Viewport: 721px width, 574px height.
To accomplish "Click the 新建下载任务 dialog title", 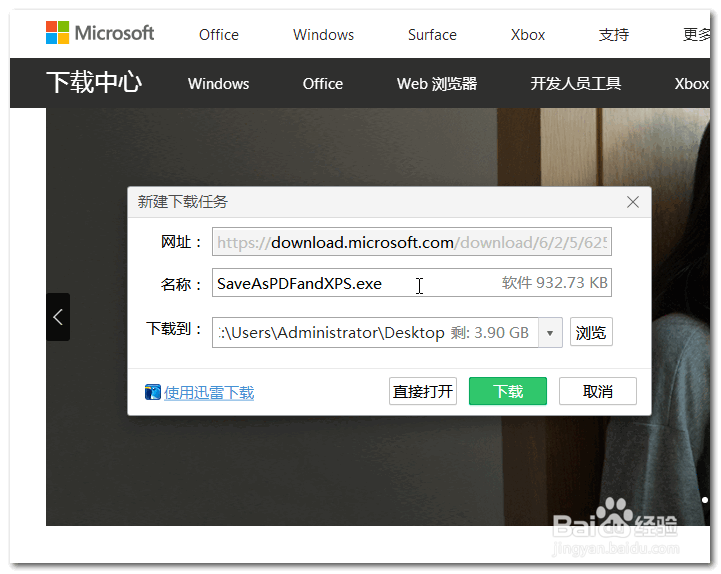I will (x=183, y=202).
